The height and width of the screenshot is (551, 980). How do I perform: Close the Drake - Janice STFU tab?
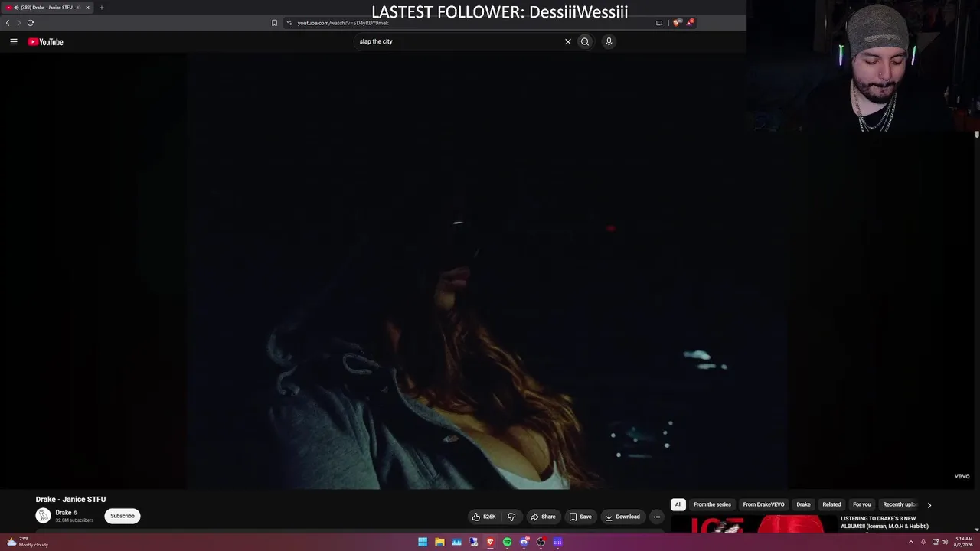pyautogui.click(x=87, y=8)
